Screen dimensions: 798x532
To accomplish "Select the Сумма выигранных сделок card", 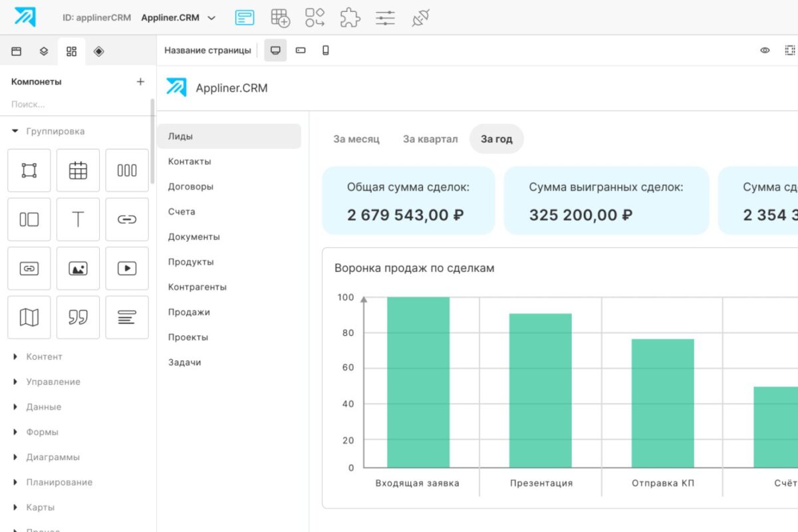I will [x=606, y=201].
